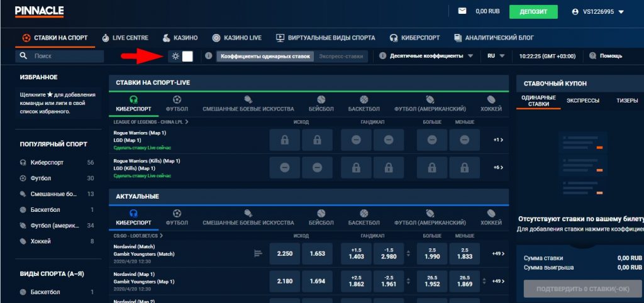644x303 pixels.
Task: Open Ставки на спорт menu
Action: (x=54, y=38)
